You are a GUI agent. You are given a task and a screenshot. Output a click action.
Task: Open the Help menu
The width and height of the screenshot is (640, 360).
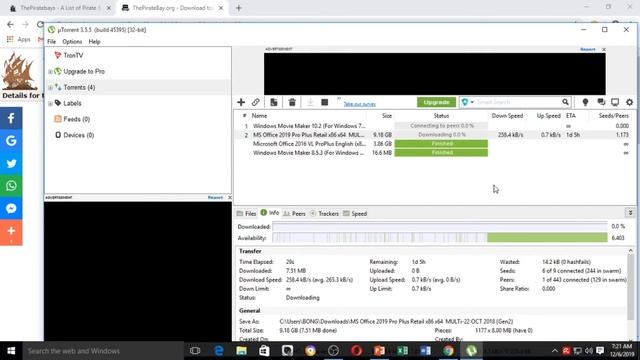click(x=94, y=42)
